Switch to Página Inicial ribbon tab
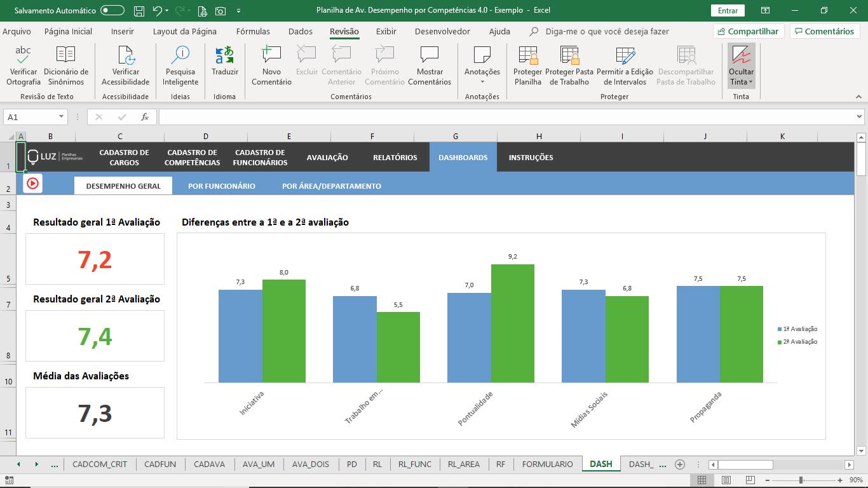The image size is (868, 488). click(68, 31)
